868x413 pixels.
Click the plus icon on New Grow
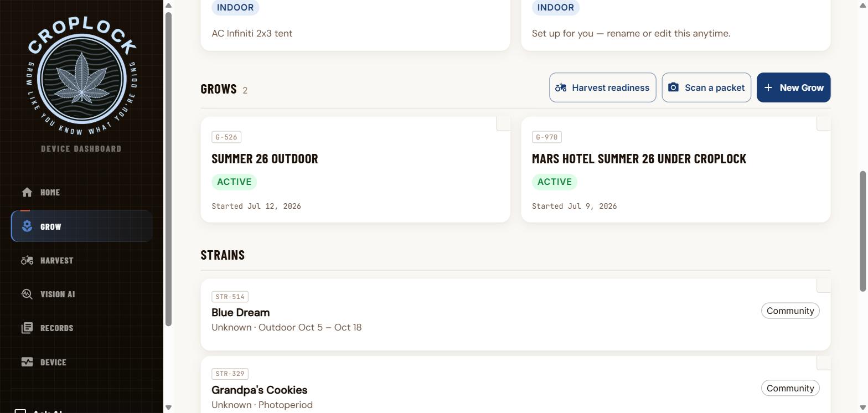coord(768,87)
